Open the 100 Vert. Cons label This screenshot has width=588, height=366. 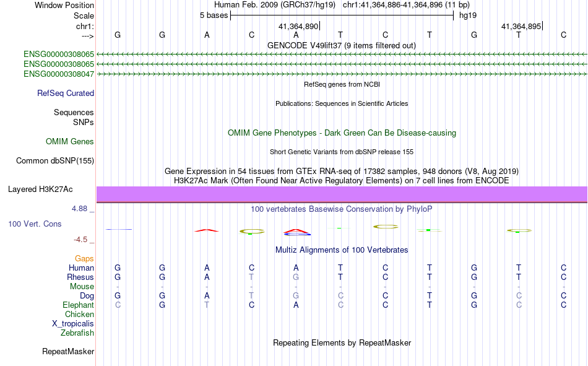point(35,224)
